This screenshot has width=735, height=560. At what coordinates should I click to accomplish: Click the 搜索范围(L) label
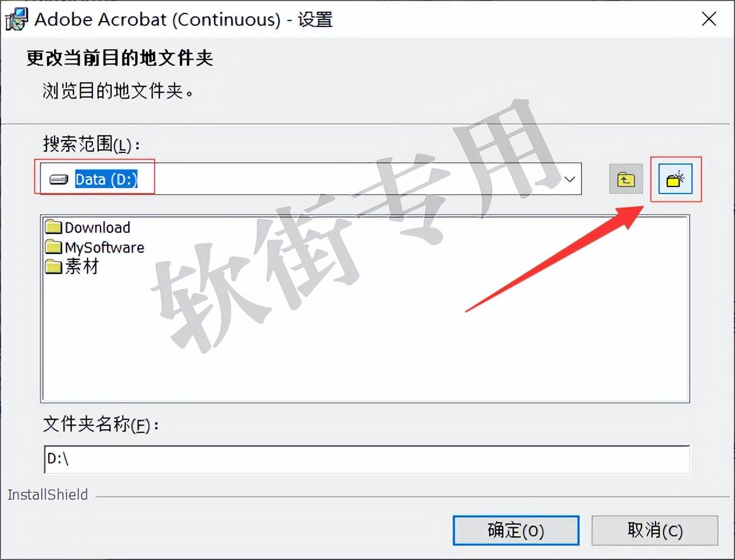[x=91, y=144]
